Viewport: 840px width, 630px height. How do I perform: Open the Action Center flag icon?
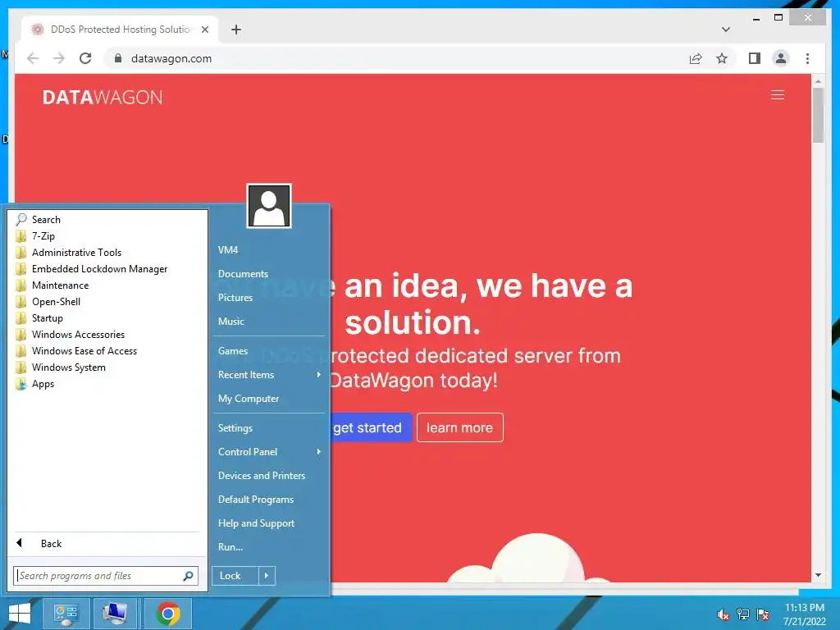[x=763, y=614]
